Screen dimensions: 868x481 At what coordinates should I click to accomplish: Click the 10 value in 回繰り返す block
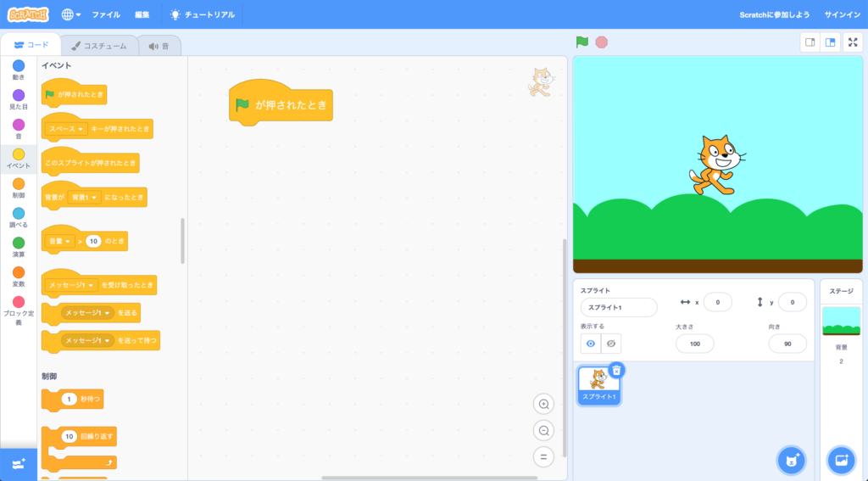coord(70,436)
